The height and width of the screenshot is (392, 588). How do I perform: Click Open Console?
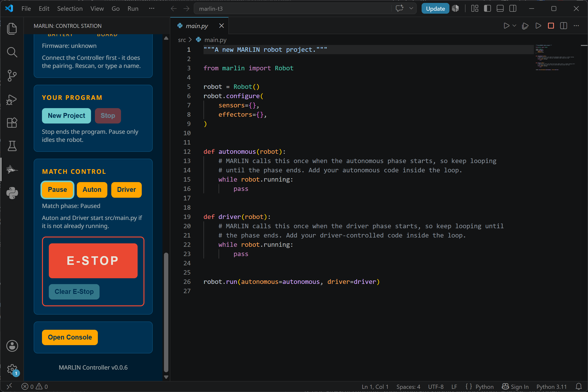[x=70, y=338]
